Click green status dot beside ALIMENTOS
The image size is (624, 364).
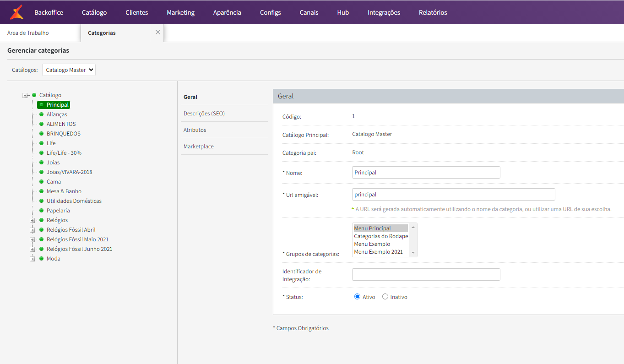coord(42,124)
